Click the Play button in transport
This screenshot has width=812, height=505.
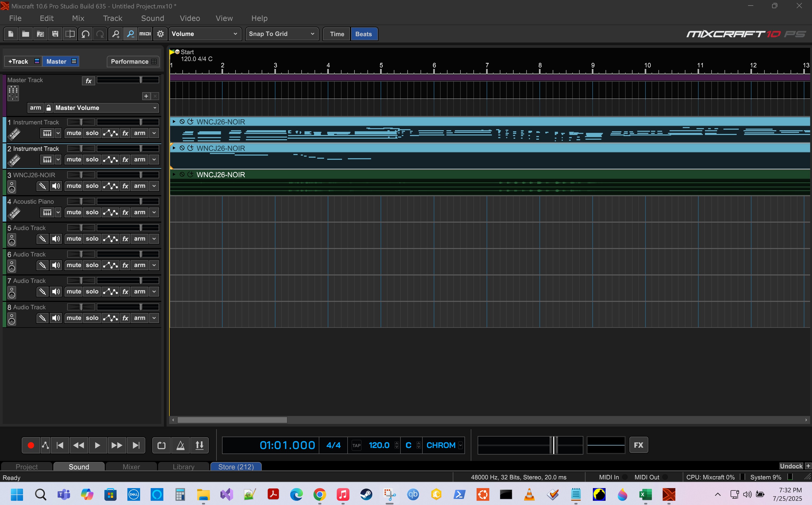[98, 445]
